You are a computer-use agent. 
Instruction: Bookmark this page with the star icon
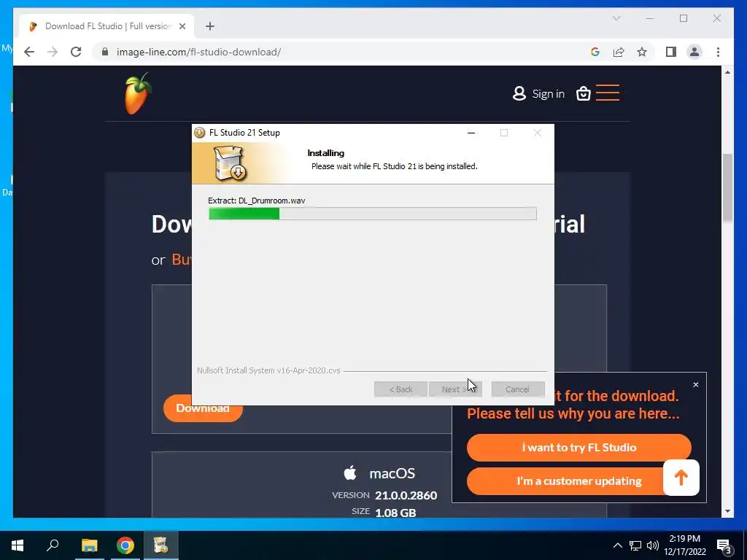[642, 52]
